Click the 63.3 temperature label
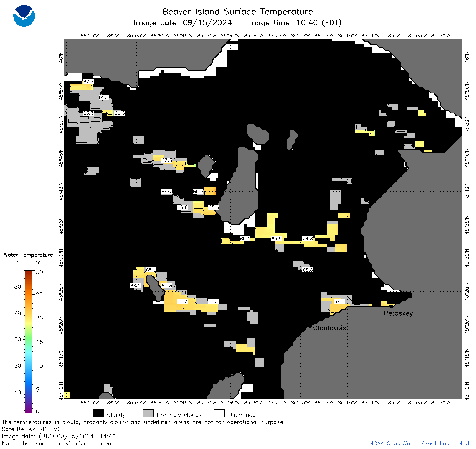 pyautogui.click(x=88, y=113)
